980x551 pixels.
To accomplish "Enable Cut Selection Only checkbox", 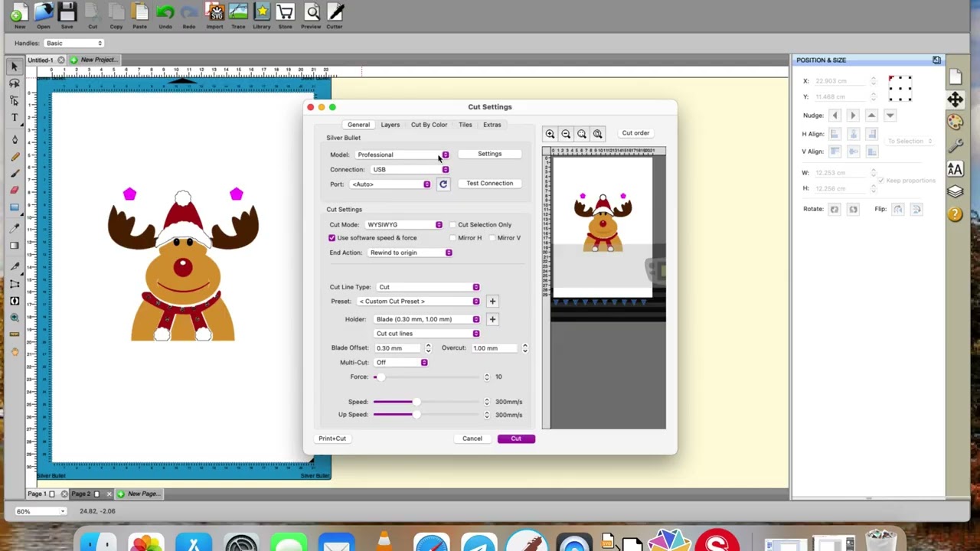I will tap(452, 225).
